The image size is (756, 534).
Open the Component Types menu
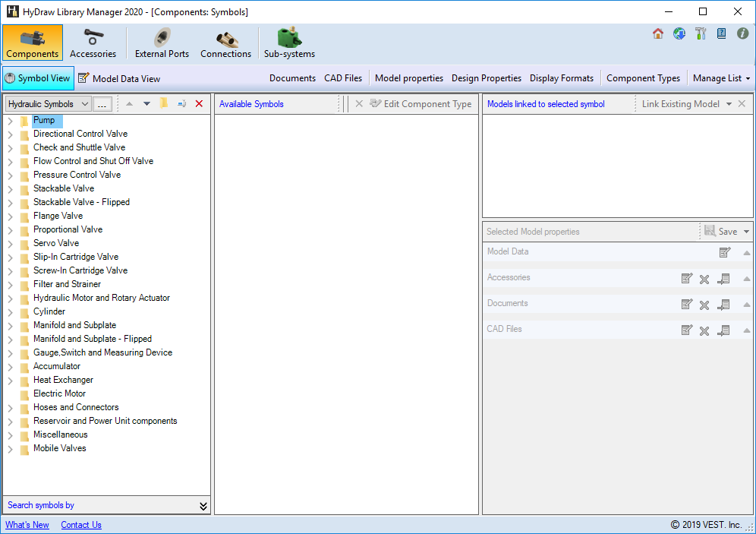(643, 78)
